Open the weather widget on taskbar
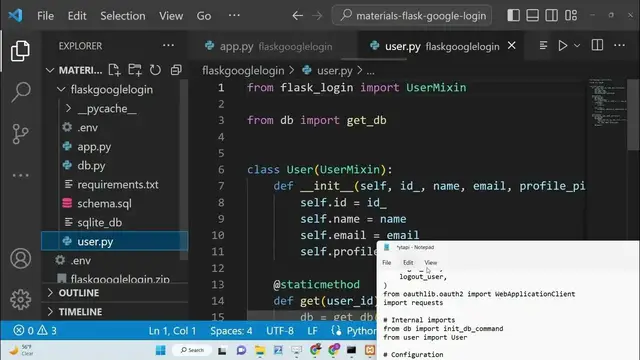This screenshot has height=360, width=640. (x=22, y=350)
